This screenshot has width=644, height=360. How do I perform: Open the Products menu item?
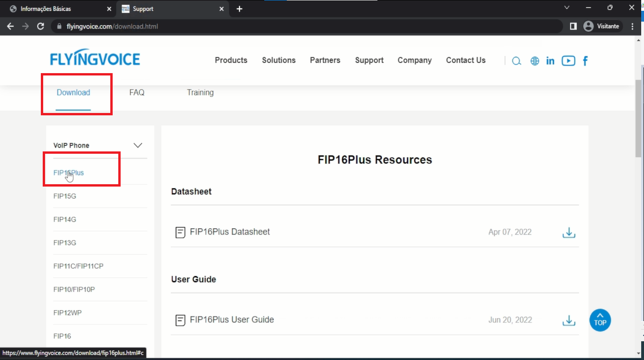(231, 60)
